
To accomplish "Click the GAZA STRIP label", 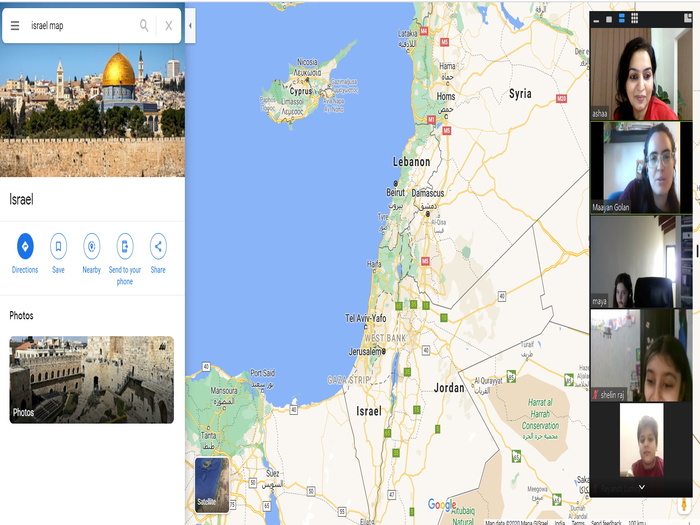I will 348,380.
